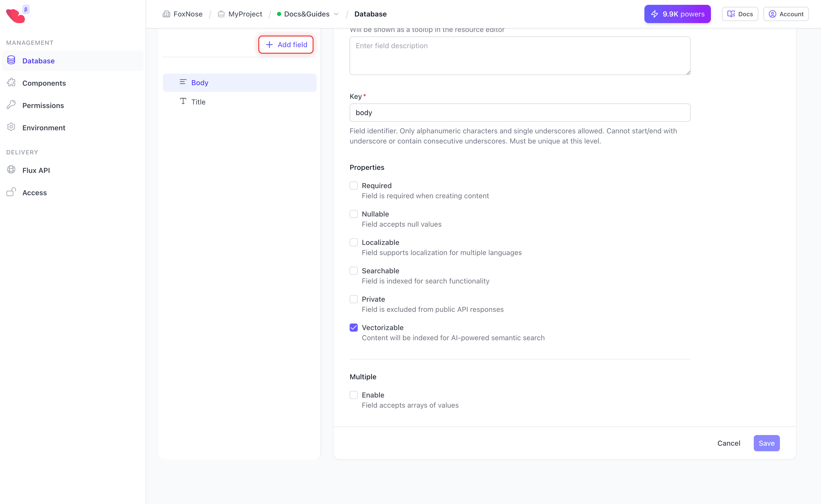Image resolution: width=821 pixels, height=504 pixels.
Task: Open the Environment settings icon
Action: 11,127
